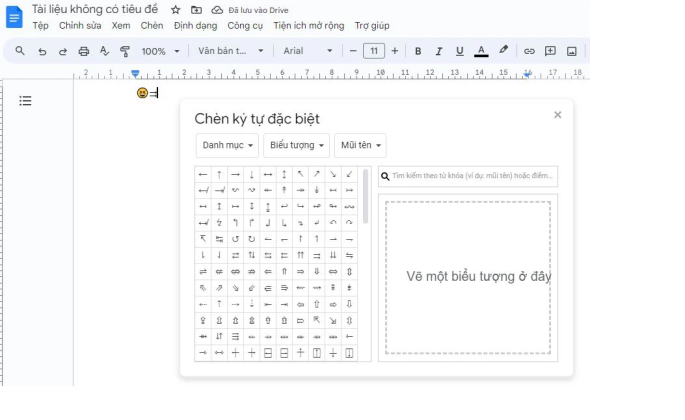The image size is (685, 420).
Task: Toggle underline formatting
Action: click(x=460, y=51)
